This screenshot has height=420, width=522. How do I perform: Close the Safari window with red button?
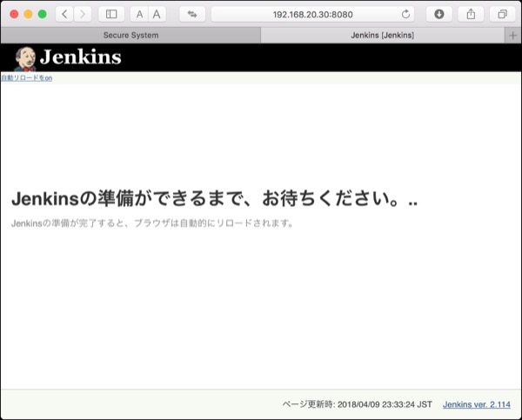coord(13,14)
